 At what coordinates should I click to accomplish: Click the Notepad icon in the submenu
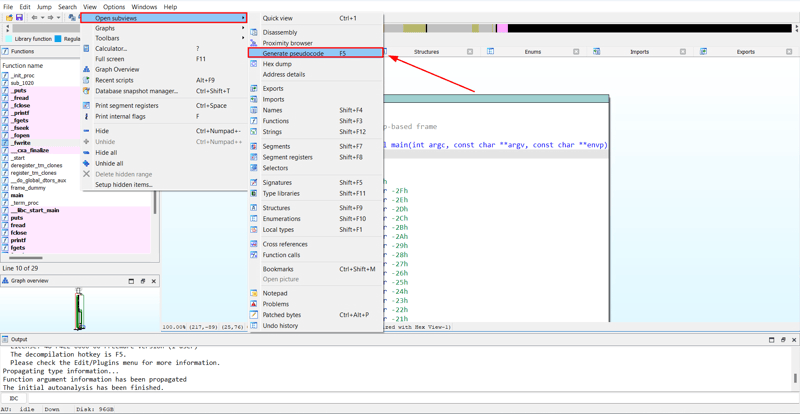click(x=254, y=293)
